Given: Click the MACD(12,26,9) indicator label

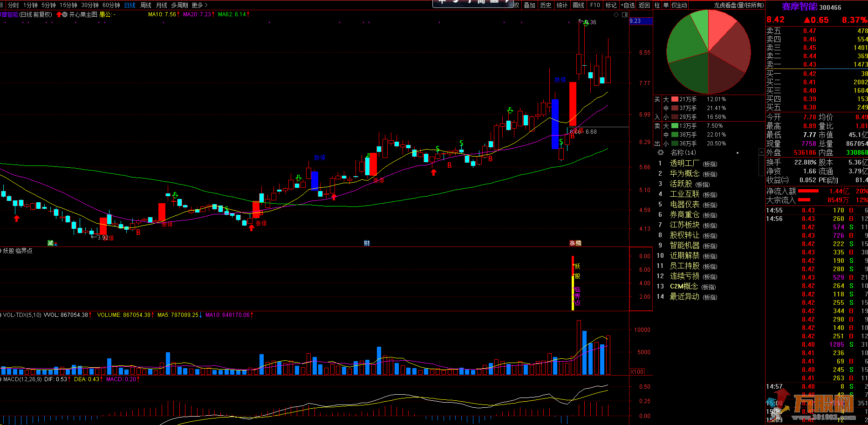Looking at the screenshot, I should 22,379.
